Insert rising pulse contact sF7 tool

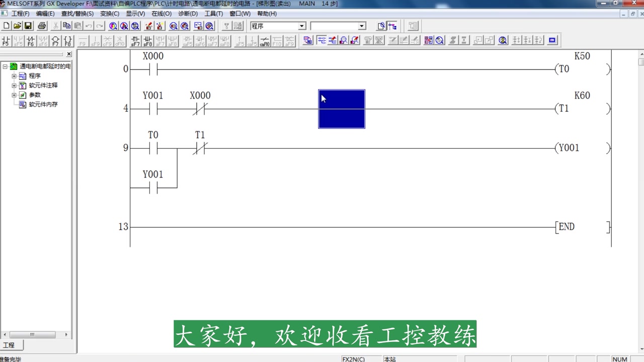[135, 41]
